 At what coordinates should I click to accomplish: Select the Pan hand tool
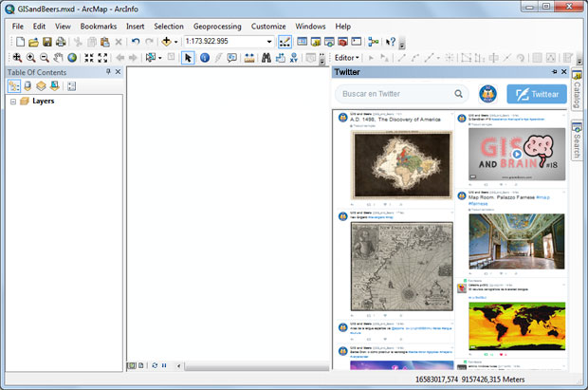pyautogui.click(x=58, y=58)
